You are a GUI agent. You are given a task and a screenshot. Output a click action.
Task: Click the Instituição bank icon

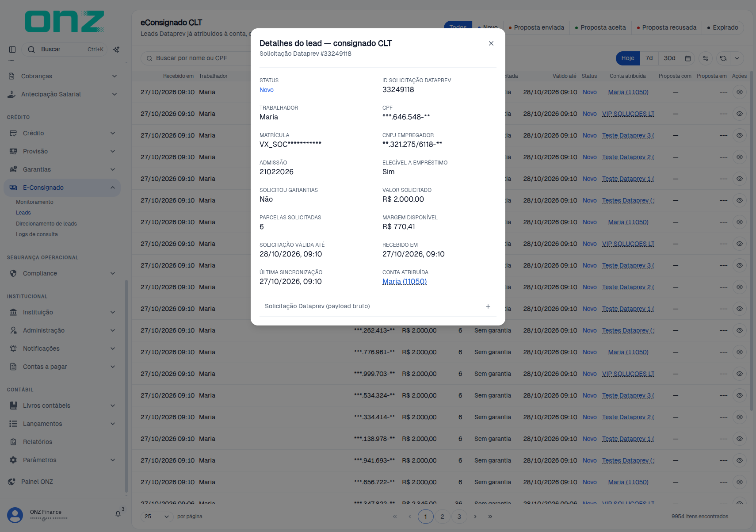[x=13, y=312]
